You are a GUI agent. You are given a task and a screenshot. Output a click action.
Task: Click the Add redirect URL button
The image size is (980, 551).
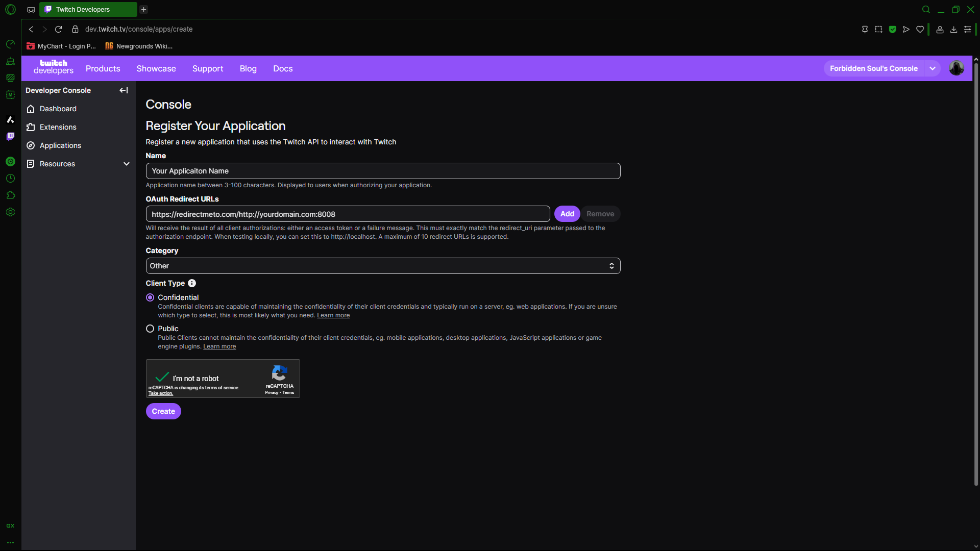tap(567, 214)
